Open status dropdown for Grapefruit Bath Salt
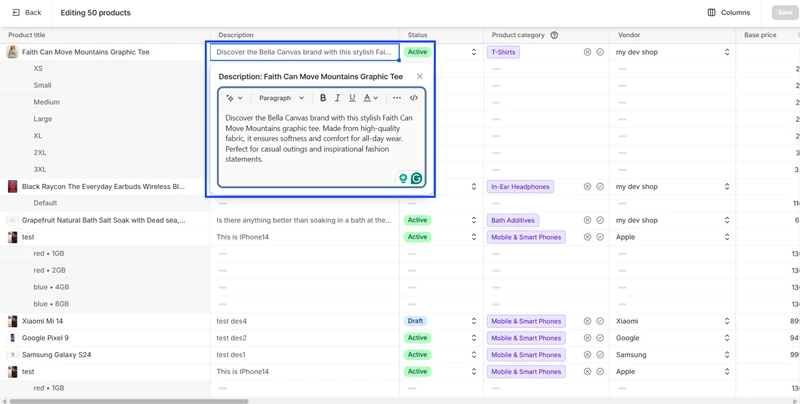The width and height of the screenshot is (800, 404). point(473,220)
